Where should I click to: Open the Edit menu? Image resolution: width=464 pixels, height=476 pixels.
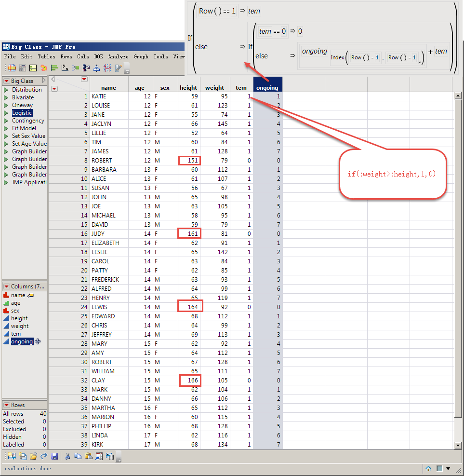[27, 56]
